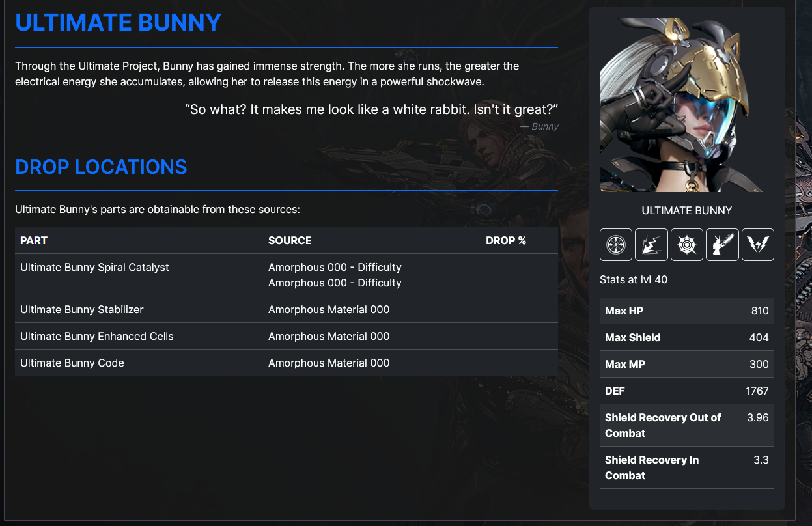This screenshot has height=526, width=812.
Task: Click the jagged lightning strike skill icon
Action: (x=651, y=245)
